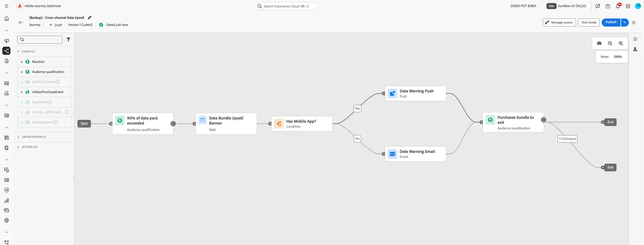Viewport: 644px width, 245px height.
Task: Open user profile avatar
Action: 638,6
